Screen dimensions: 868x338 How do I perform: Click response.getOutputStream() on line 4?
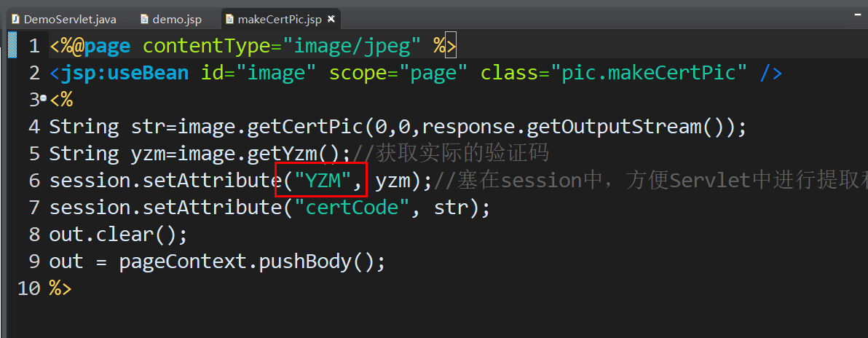click(x=577, y=127)
